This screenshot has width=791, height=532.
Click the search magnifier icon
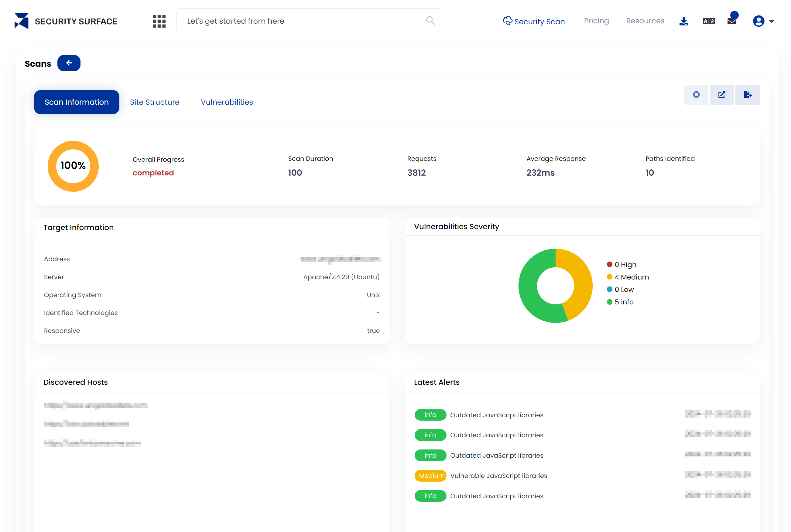[x=430, y=21]
